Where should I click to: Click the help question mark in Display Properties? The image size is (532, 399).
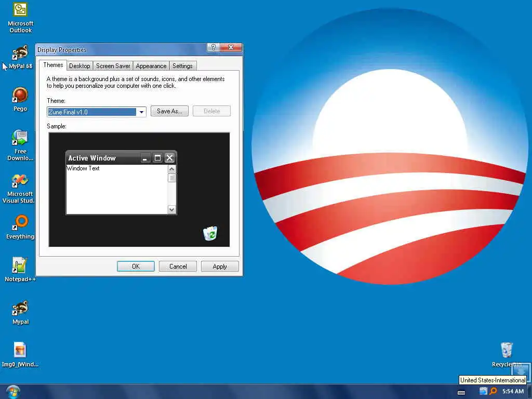[214, 47]
